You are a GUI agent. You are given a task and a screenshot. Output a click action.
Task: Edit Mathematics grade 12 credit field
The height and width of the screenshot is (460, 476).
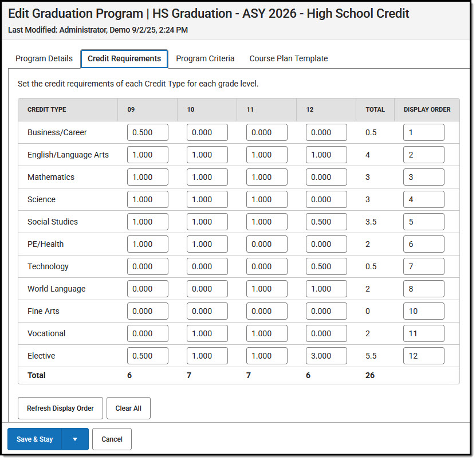[x=326, y=176]
